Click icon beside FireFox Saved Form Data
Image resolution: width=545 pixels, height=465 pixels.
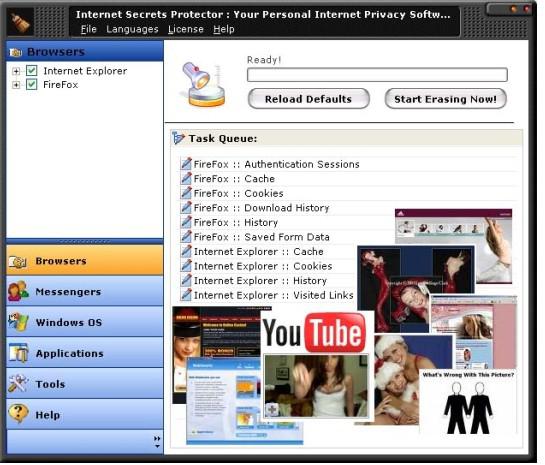point(186,237)
